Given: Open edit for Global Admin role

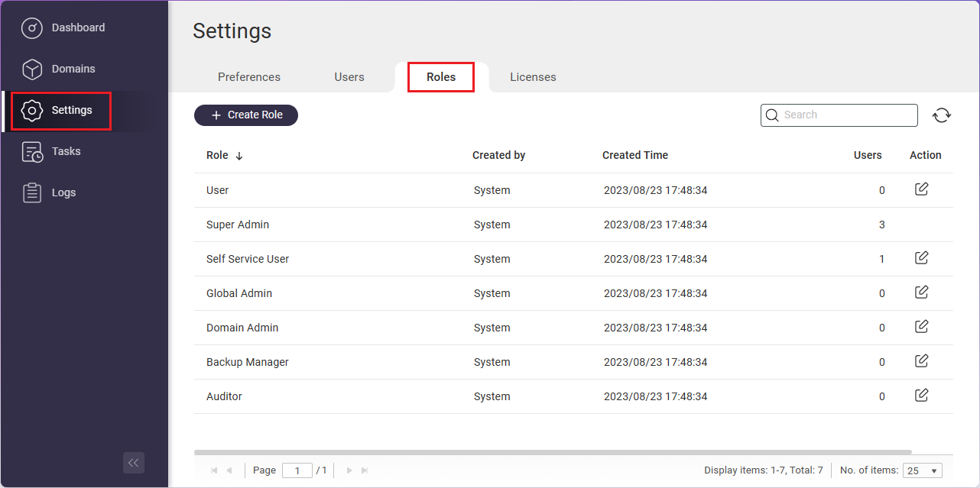Looking at the screenshot, I should pyautogui.click(x=921, y=292).
